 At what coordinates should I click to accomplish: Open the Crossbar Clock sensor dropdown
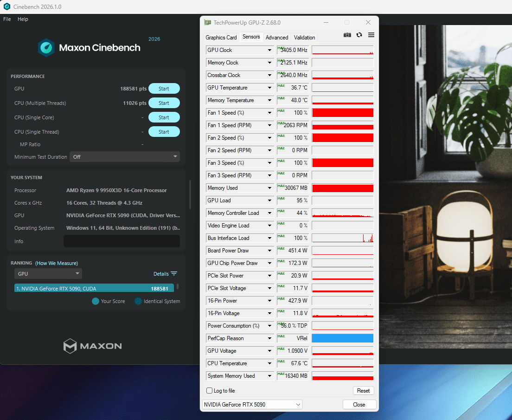(x=270, y=75)
